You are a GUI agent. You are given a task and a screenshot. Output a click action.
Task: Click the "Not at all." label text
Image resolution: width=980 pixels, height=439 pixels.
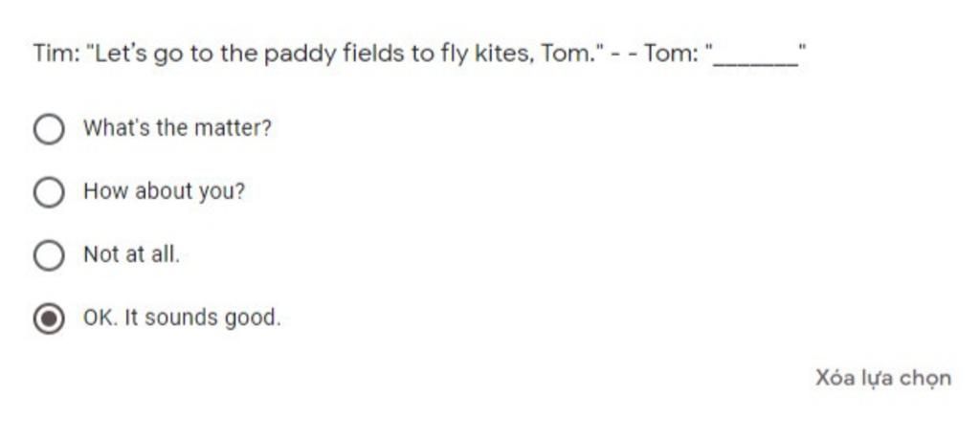tap(131, 254)
